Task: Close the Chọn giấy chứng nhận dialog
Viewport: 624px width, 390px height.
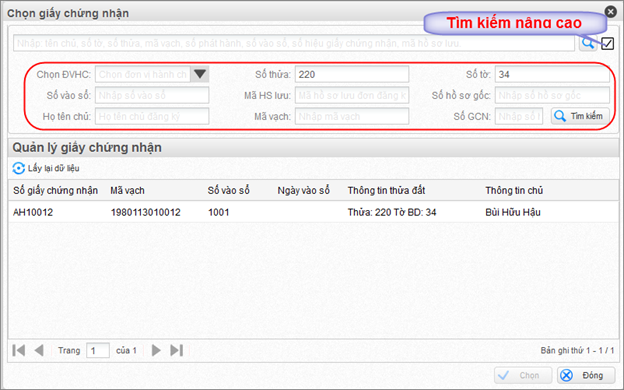Action: tap(610, 12)
